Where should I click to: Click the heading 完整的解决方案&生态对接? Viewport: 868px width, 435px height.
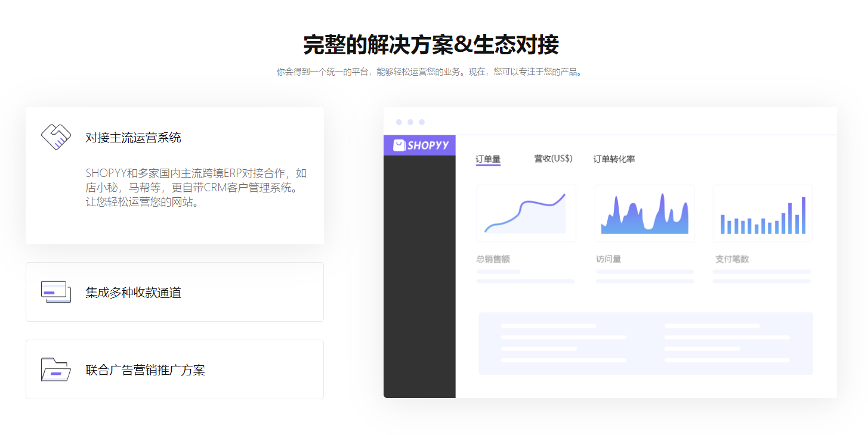[x=434, y=44]
